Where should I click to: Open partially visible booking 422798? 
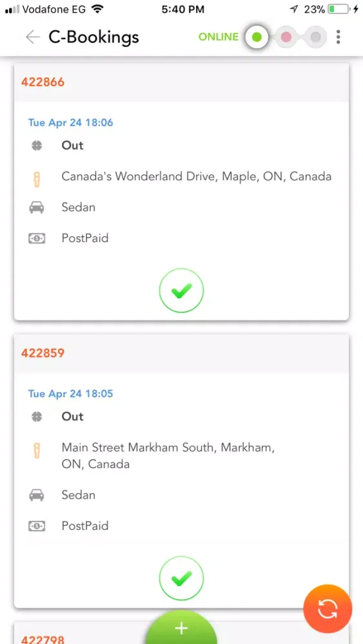pyautogui.click(x=43, y=639)
